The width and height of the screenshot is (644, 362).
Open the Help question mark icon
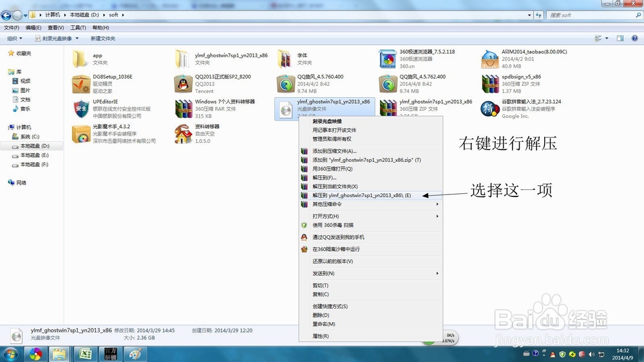(634, 38)
